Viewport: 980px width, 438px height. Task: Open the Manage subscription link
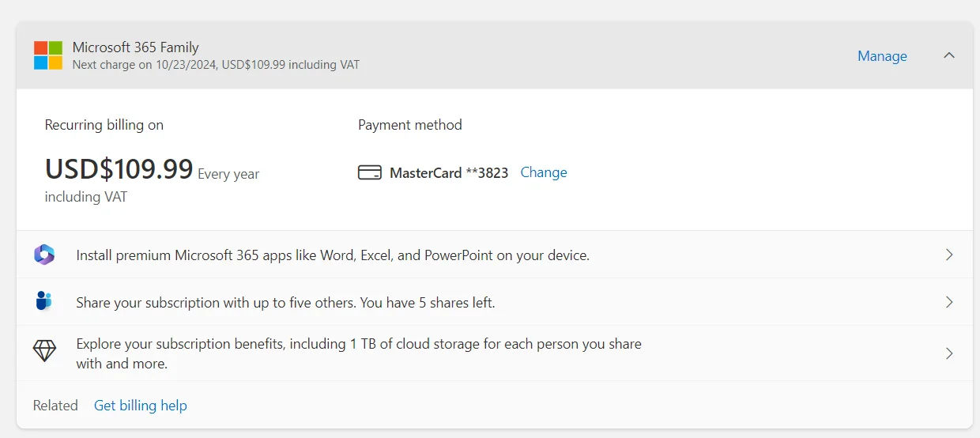[882, 56]
